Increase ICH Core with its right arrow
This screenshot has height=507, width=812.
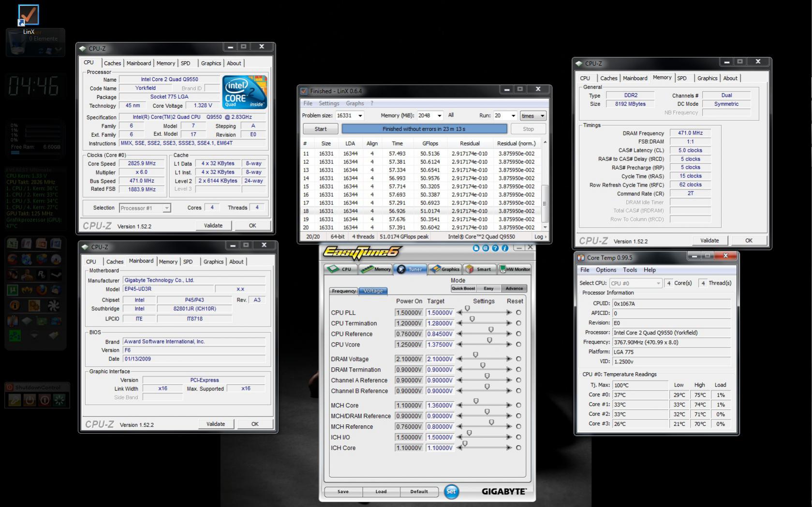coord(509,448)
